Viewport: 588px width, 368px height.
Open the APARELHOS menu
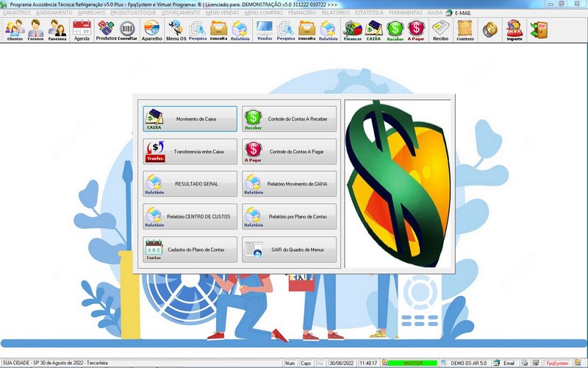pyautogui.click(x=91, y=13)
